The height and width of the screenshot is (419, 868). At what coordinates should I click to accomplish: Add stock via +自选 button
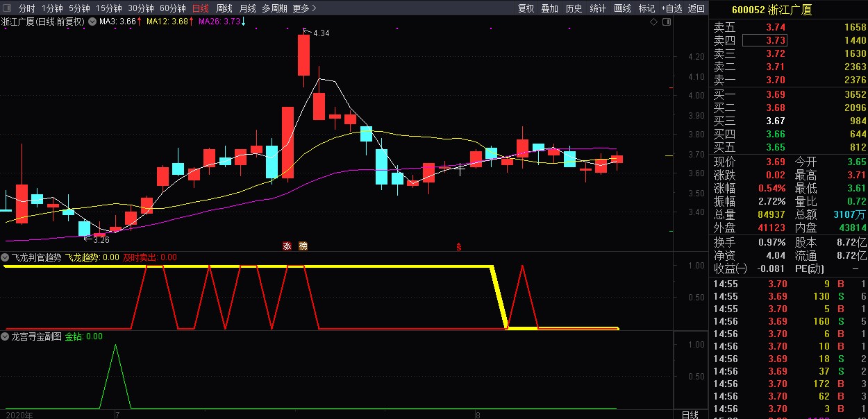(671, 8)
